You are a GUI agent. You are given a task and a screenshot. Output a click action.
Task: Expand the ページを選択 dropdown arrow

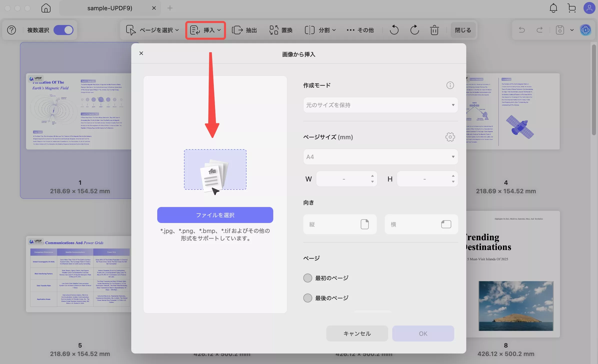pos(177,30)
